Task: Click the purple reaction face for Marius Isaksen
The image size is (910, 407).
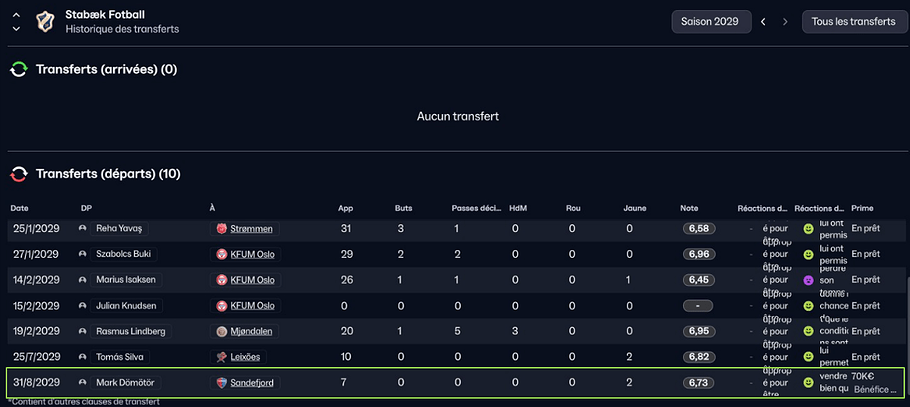Action: 808,280
